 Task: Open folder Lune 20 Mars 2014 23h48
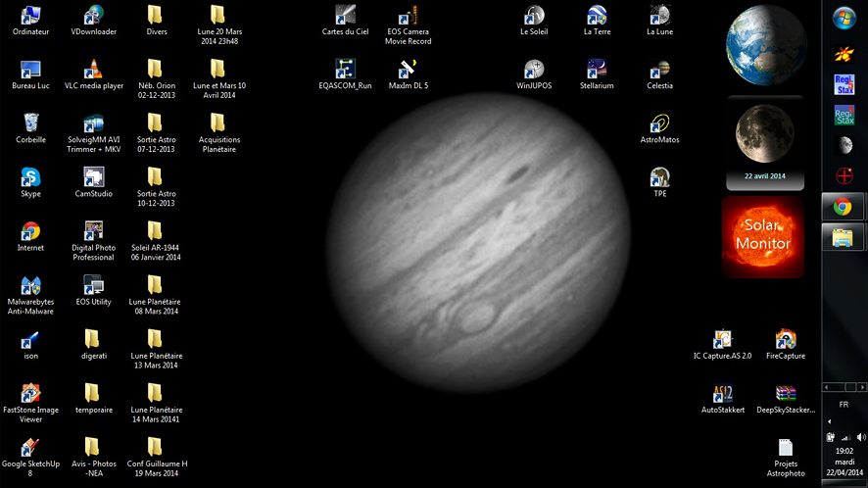219,24
